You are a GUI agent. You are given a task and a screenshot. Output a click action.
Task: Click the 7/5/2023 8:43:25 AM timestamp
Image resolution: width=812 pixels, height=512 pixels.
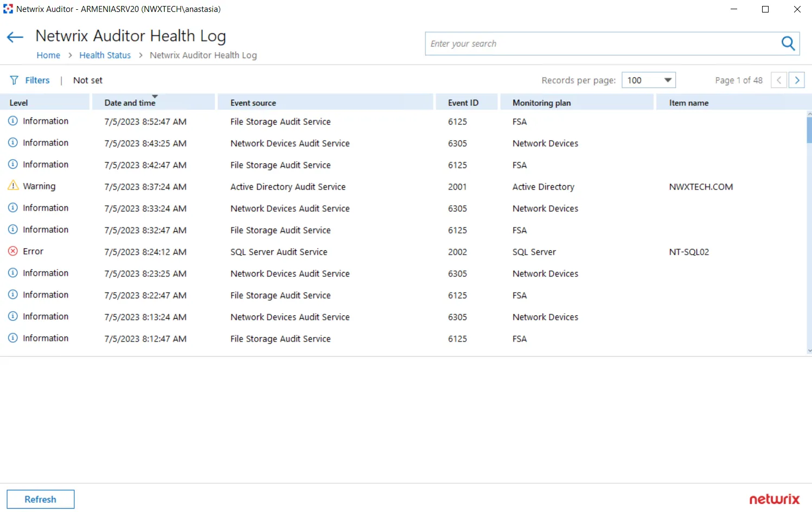(x=145, y=143)
